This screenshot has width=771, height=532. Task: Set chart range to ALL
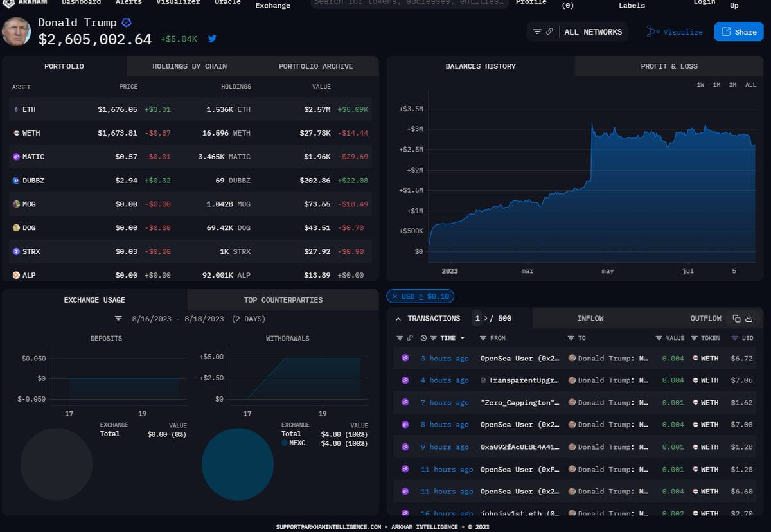750,85
